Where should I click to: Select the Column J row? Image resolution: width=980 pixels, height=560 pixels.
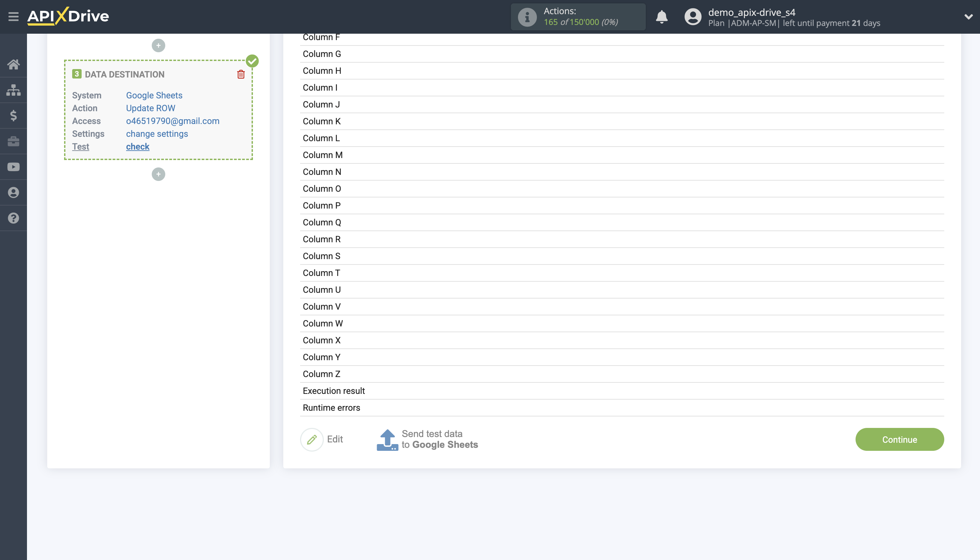coord(622,104)
